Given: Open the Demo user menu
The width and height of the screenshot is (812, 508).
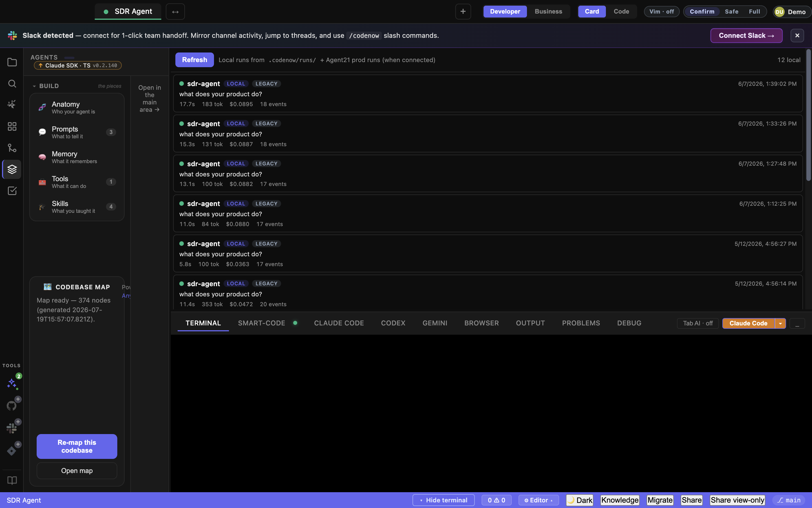Looking at the screenshot, I should (x=792, y=12).
